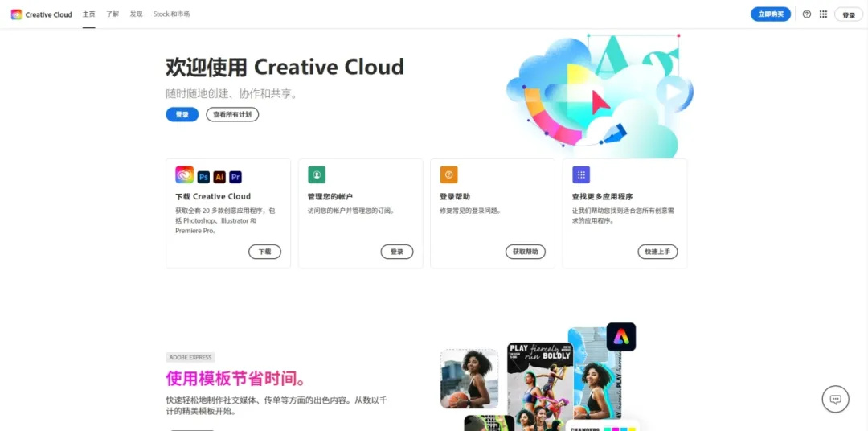Click the Photoshop Ps icon
The width and height of the screenshot is (868, 431).
[x=203, y=177]
